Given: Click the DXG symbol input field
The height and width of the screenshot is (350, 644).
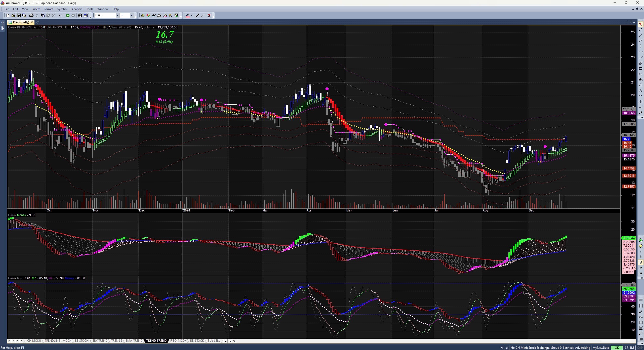Looking at the screenshot, I should [105, 15].
